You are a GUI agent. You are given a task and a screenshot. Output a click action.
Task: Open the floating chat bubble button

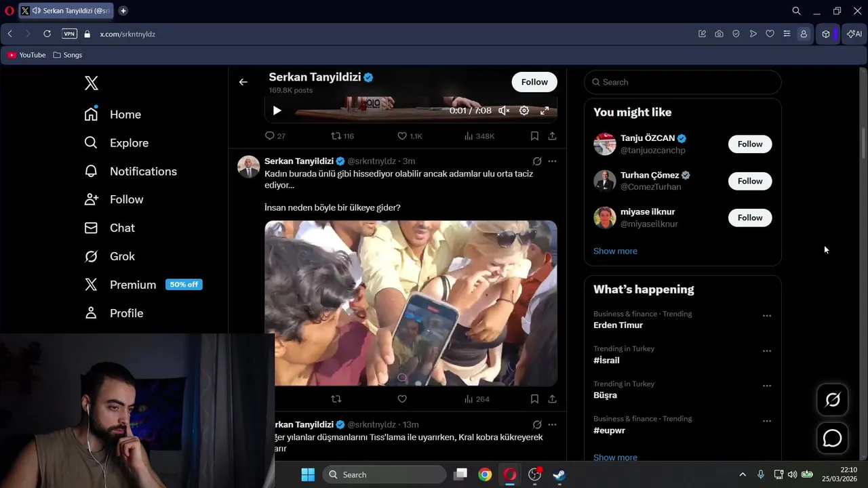(x=832, y=439)
